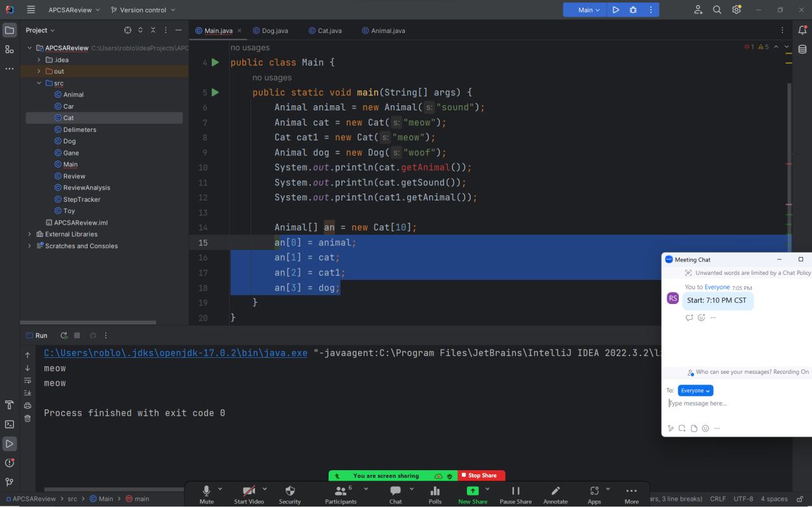This screenshot has width=812, height=507.
Task: Open the Terminal tool window icon
Action: pos(10,425)
